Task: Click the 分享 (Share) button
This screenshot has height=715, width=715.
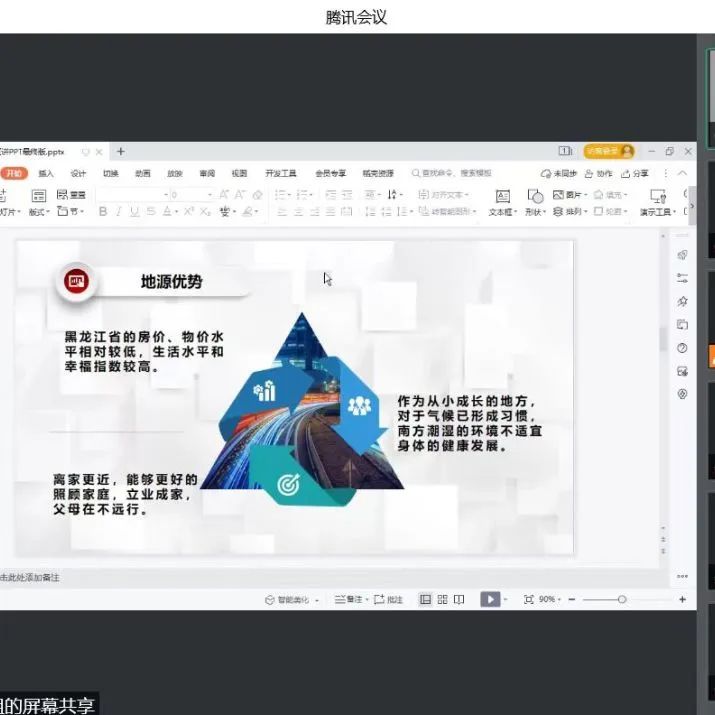Action: 635,173
